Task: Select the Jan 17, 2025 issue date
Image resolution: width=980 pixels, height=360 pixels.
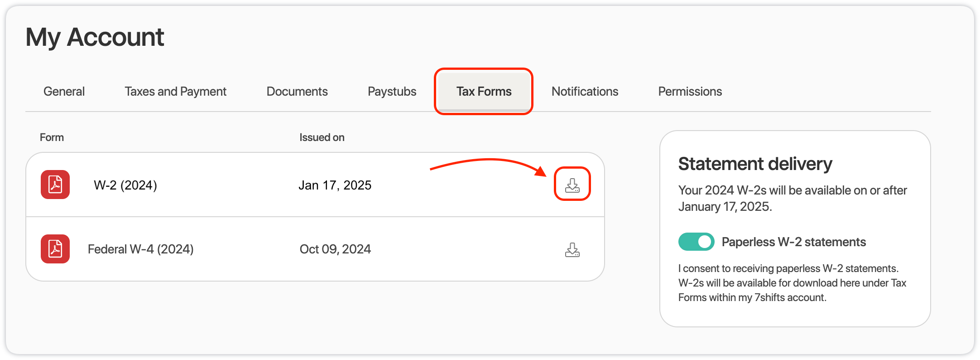Action: [335, 185]
